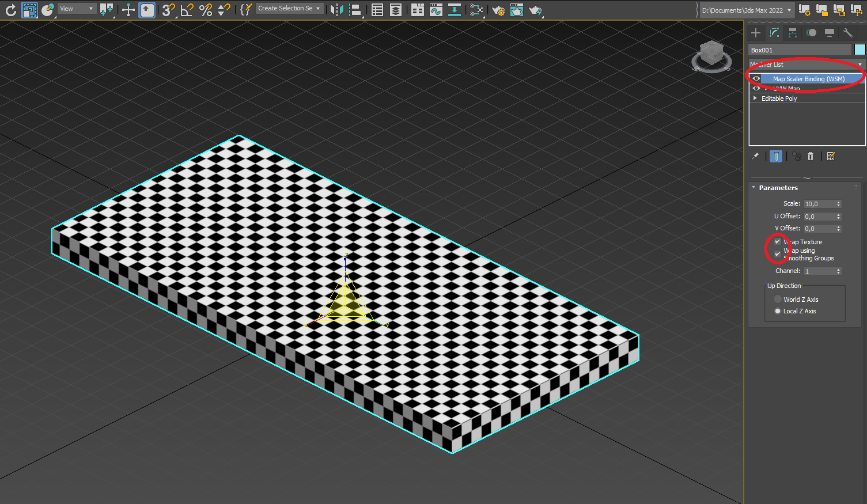
Task: Click the Channel spinner arrows
Action: coord(838,271)
